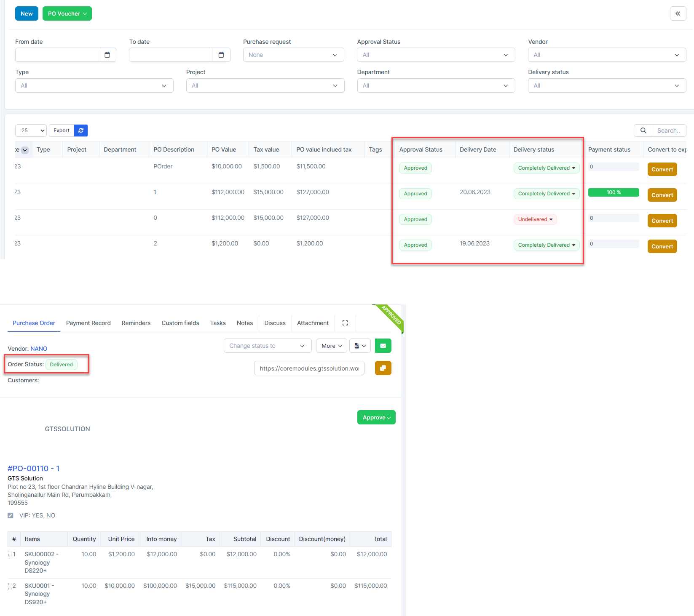Expand the Undelivered delivery status dropdown
694x616 pixels.
[535, 219]
